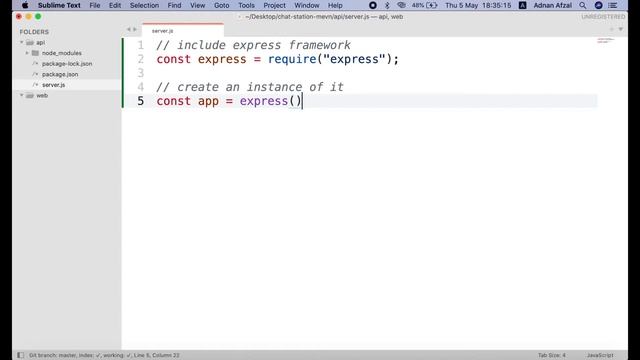Viewport: 640px width, 360px height.
Task: Click the node_modules folder icon
Action: coord(36,53)
